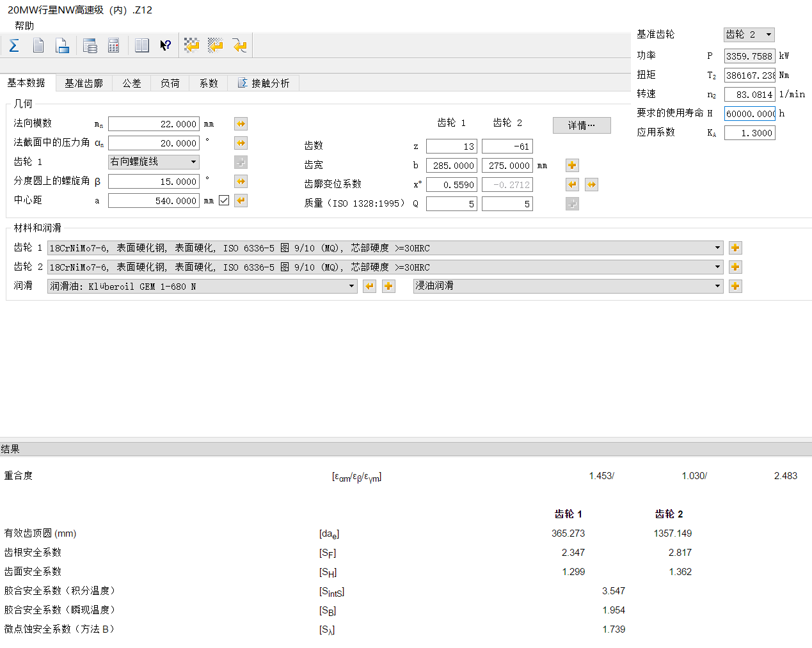Image resolution: width=812 pixels, height=648 pixels.
Task: Open the 帮助 menu
Action: click(x=24, y=26)
